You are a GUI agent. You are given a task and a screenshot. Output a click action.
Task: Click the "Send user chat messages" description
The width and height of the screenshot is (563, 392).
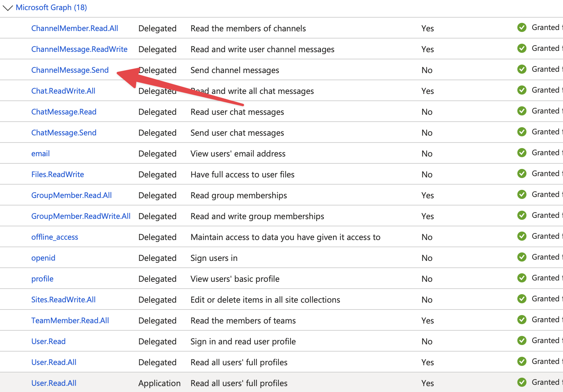(x=237, y=133)
